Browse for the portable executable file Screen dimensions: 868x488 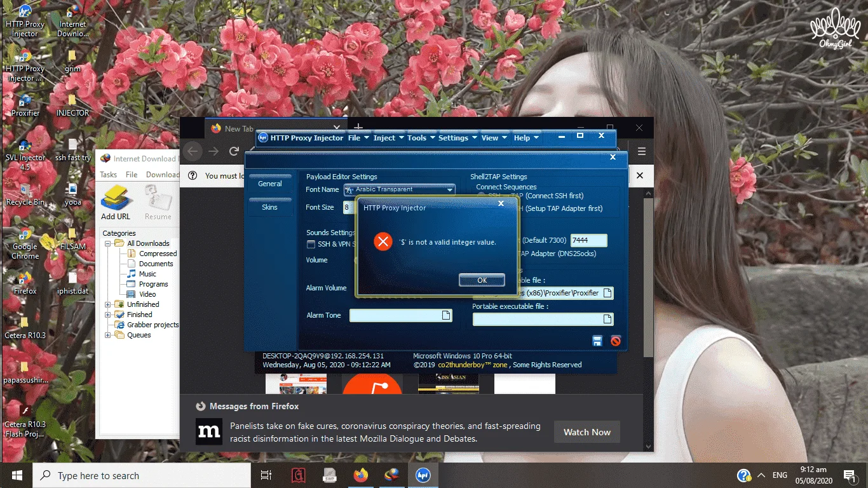tap(607, 319)
